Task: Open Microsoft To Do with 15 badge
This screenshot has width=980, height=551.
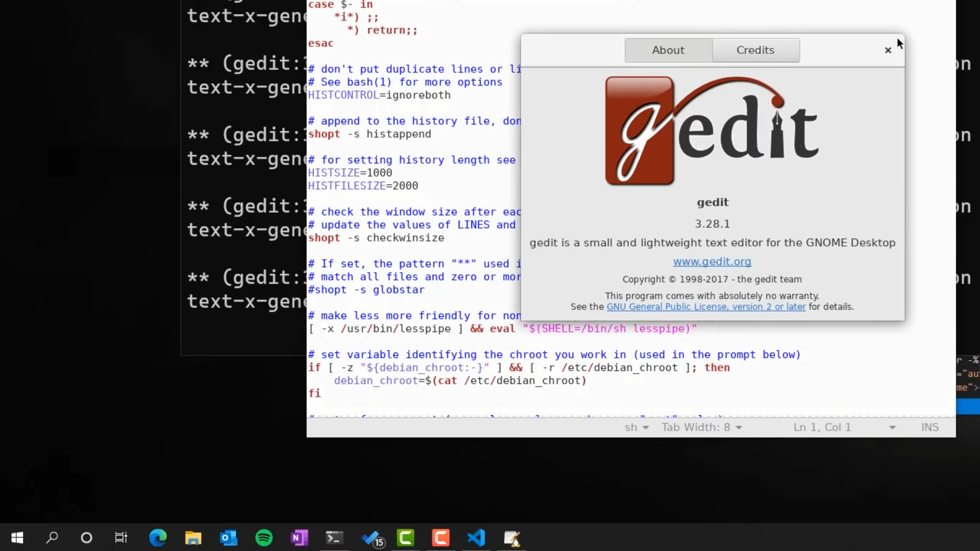Action: point(372,539)
